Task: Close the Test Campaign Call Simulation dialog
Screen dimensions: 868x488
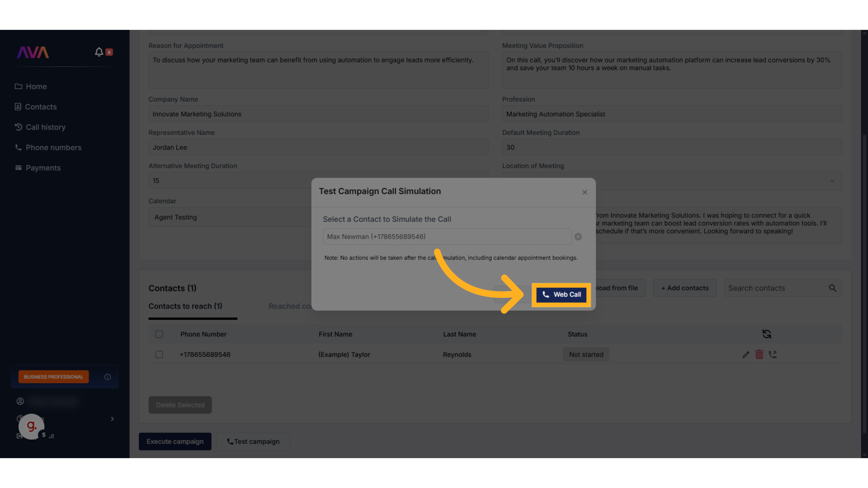Action: click(x=585, y=192)
